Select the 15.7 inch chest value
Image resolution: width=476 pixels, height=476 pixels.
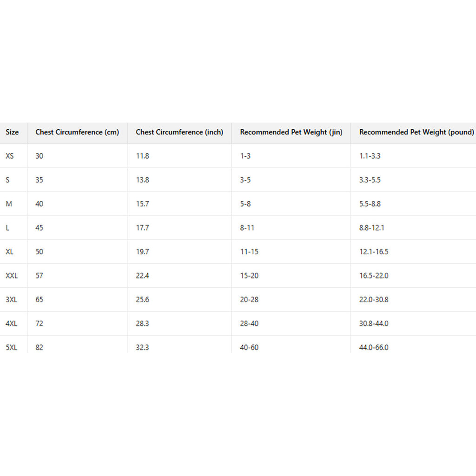point(142,204)
